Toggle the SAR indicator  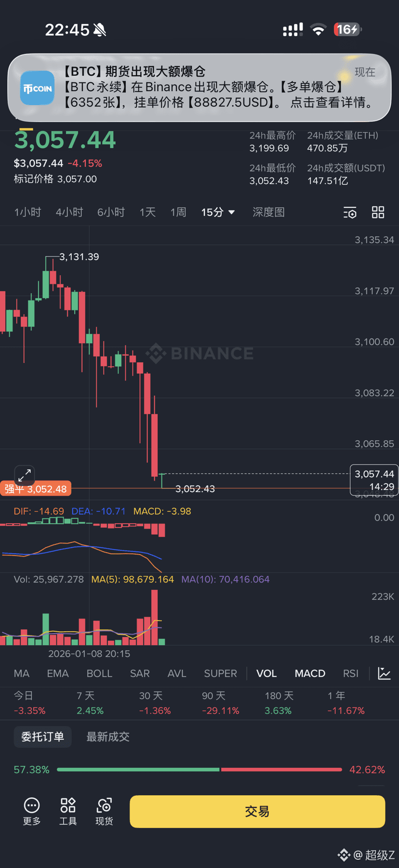tap(140, 673)
